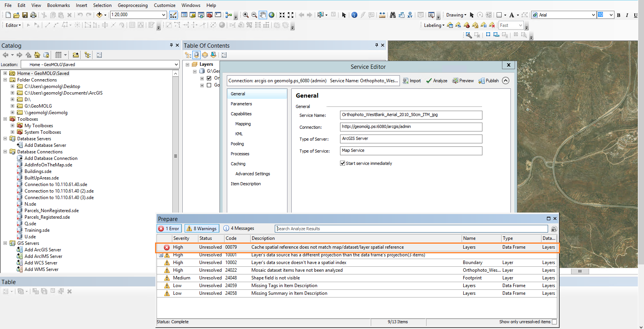Click the Full Extent globe icon

coord(272,15)
